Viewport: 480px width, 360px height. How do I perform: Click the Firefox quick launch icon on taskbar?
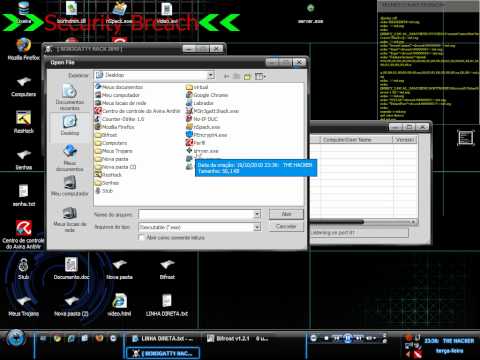coord(99,339)
